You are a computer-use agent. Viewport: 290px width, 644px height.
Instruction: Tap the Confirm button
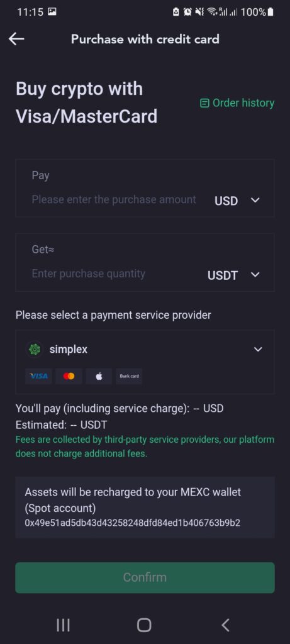[145, 577]
